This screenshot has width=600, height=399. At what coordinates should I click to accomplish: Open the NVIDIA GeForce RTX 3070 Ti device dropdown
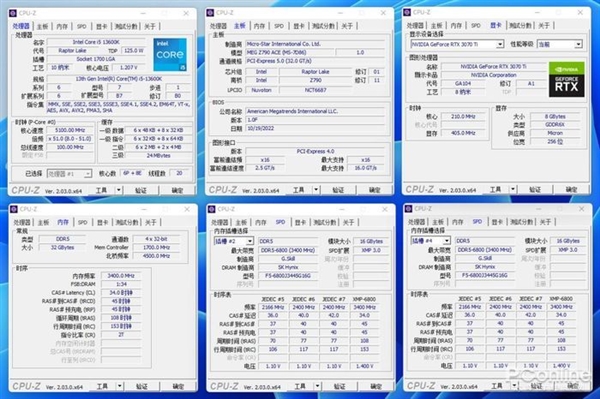pos(457,44)
